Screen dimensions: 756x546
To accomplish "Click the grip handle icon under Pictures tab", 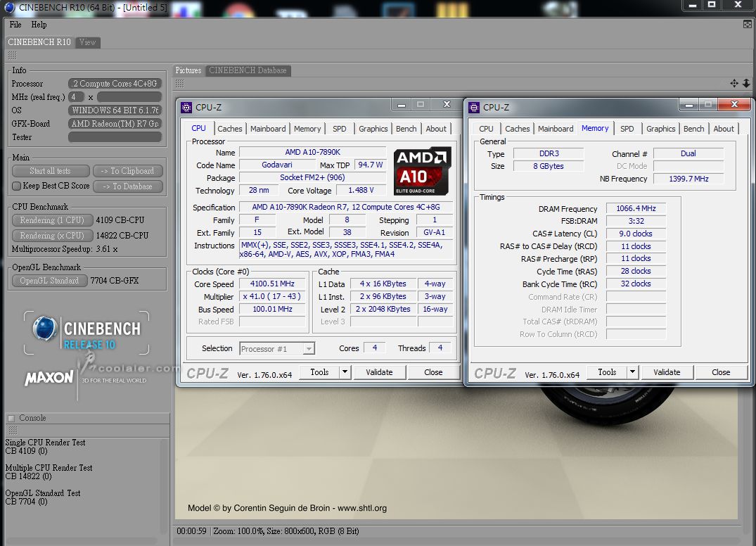I will tap(180, 84).
